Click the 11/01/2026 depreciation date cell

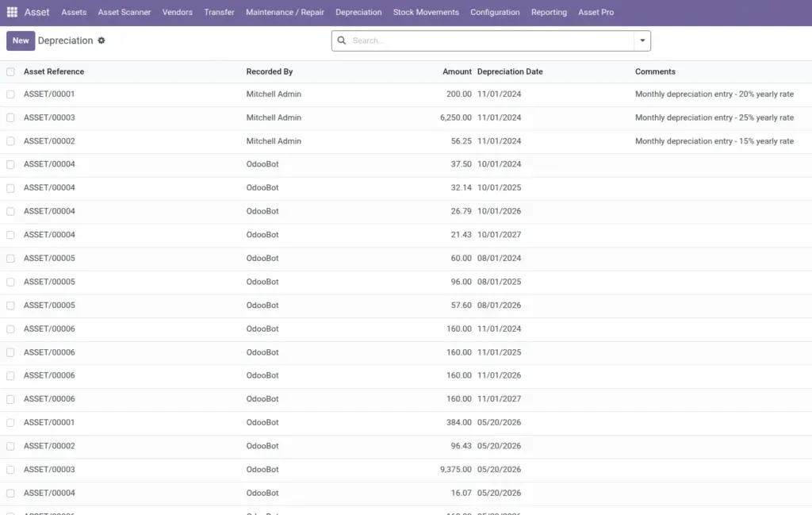pos(500,375)
